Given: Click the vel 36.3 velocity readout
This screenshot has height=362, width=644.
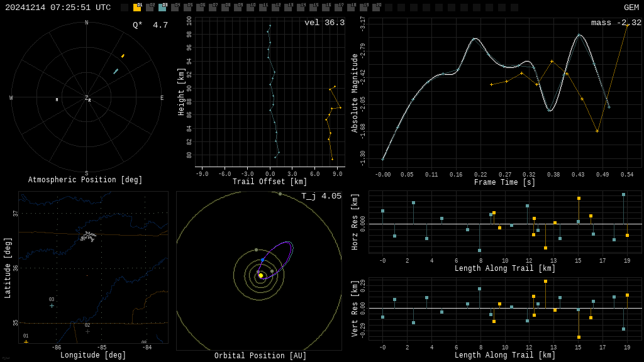Looking at the screenshot, I should (x=324, y=23).
